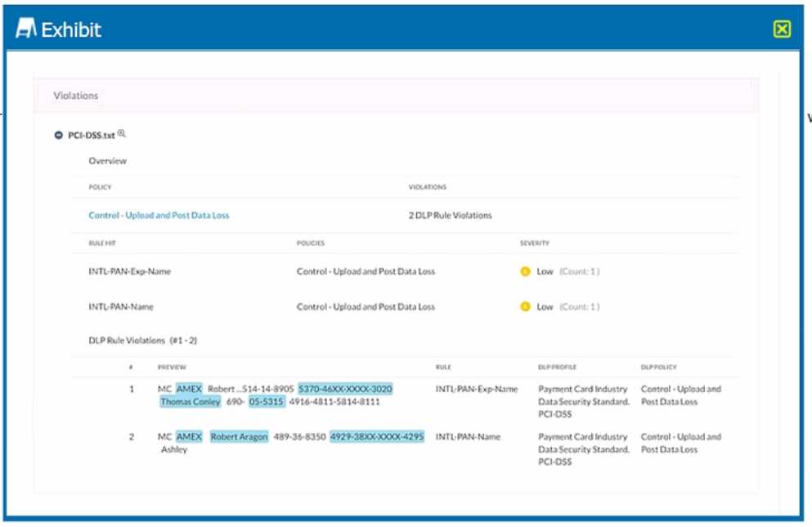Screen dimensions: 812x527
Task: Select the INTL-PAN-Exp-Name rule hit
Action: [129, 271]
